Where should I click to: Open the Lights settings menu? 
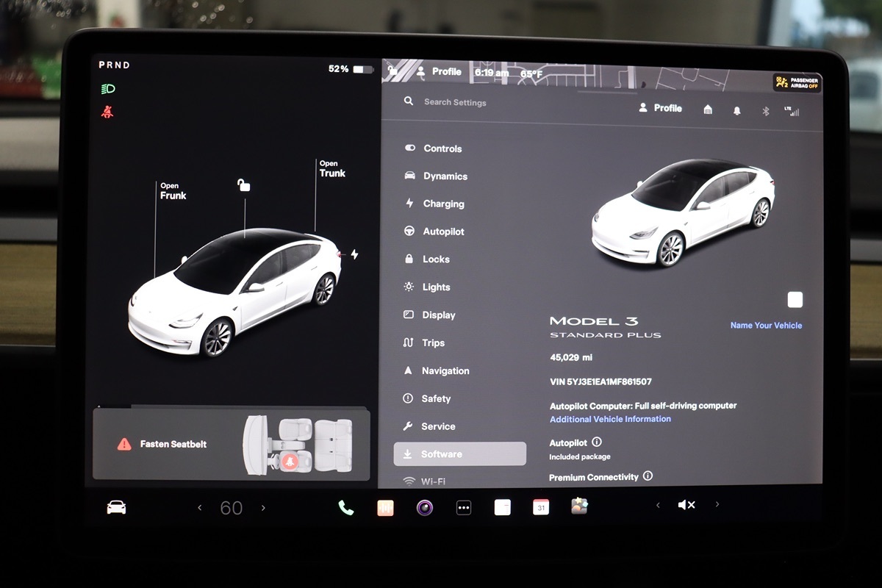point(427,287)
